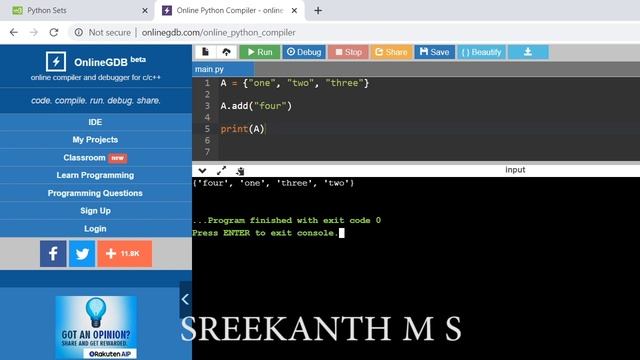Close the Python Sets browser tab
This screenshot has width=640, height=360.
point(145,11)
